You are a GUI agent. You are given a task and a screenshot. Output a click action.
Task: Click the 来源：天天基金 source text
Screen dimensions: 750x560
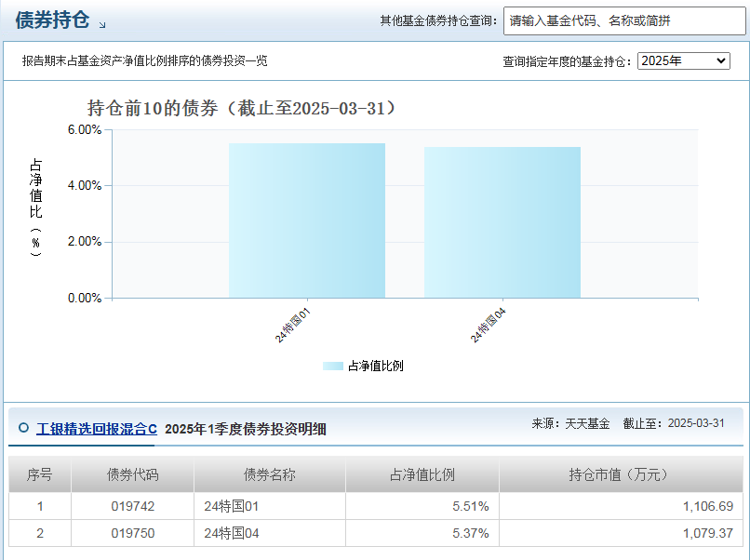pos(570,423)
